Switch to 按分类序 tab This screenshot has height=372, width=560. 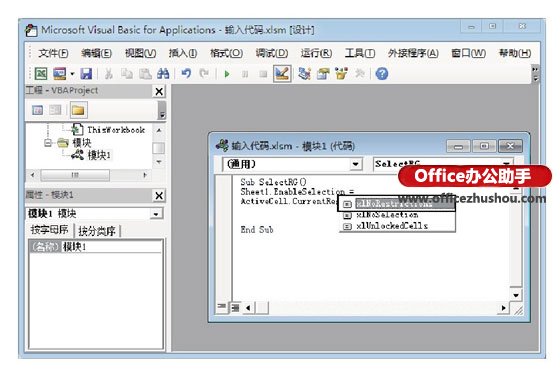pos(97,231)
